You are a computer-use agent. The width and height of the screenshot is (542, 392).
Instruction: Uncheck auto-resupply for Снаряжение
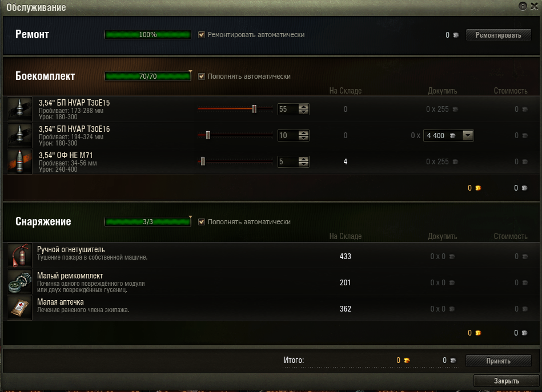pyautogui.click(x=202, y=222)
